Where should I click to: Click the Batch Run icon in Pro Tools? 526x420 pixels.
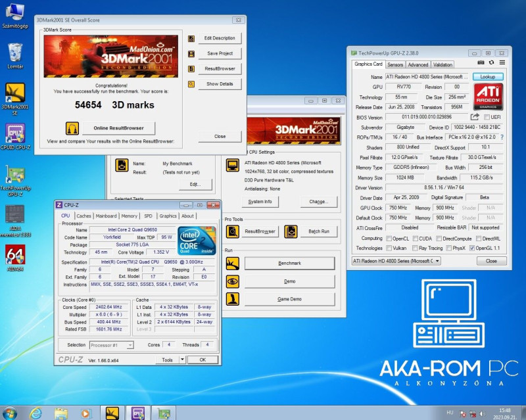pos(291,231)
